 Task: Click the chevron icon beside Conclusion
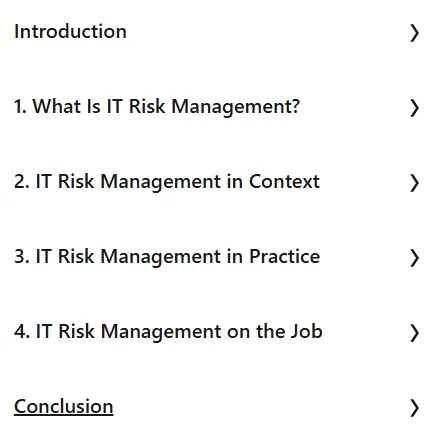(414, 408)
